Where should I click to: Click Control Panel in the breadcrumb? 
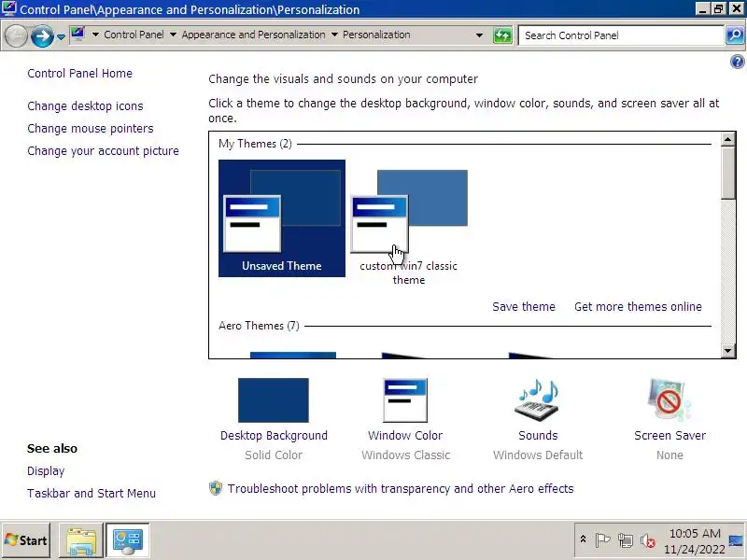point(134,35)
